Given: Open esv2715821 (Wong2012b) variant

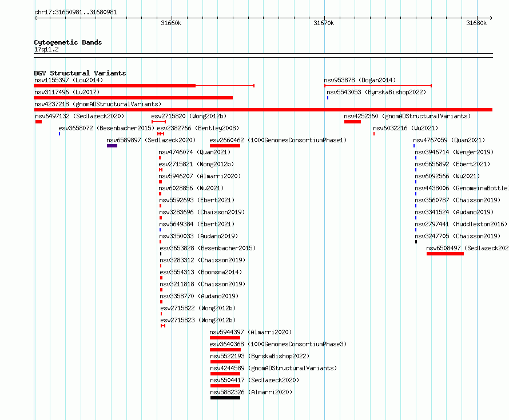Looking at the screenshot, I should click(196, 164).
